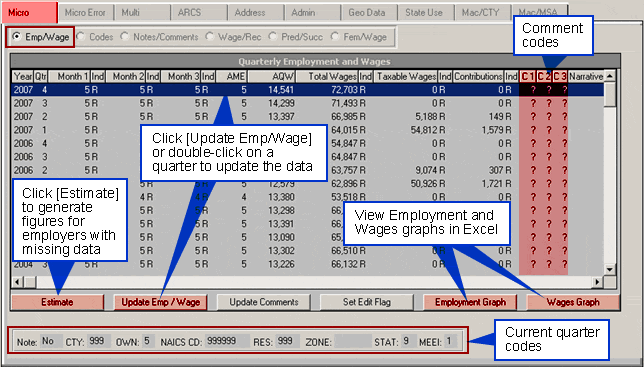Select the total wages value 72,703
Image resolution: width=644 pixels, height=367 pixels.
tap(344, 90)
